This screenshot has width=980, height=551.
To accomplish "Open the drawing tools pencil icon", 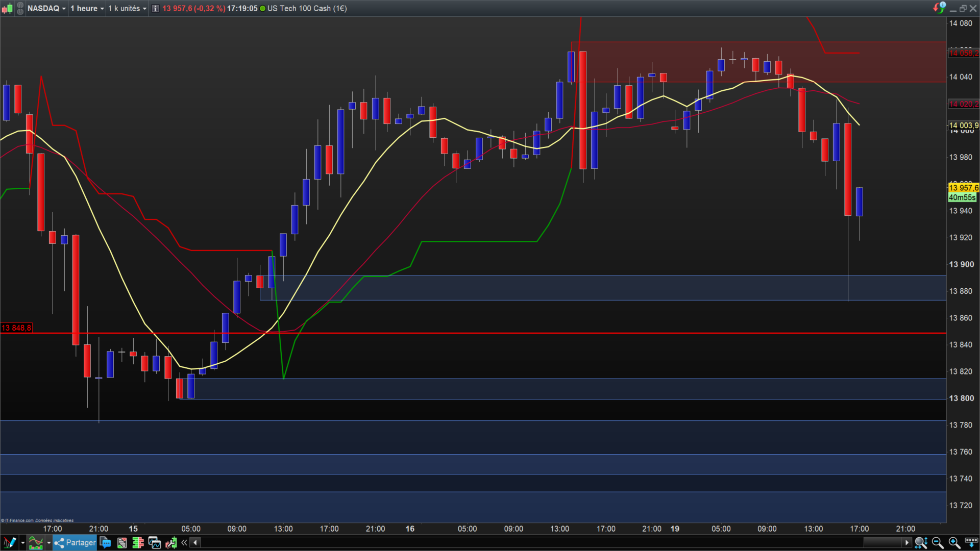I will point(9,543).
